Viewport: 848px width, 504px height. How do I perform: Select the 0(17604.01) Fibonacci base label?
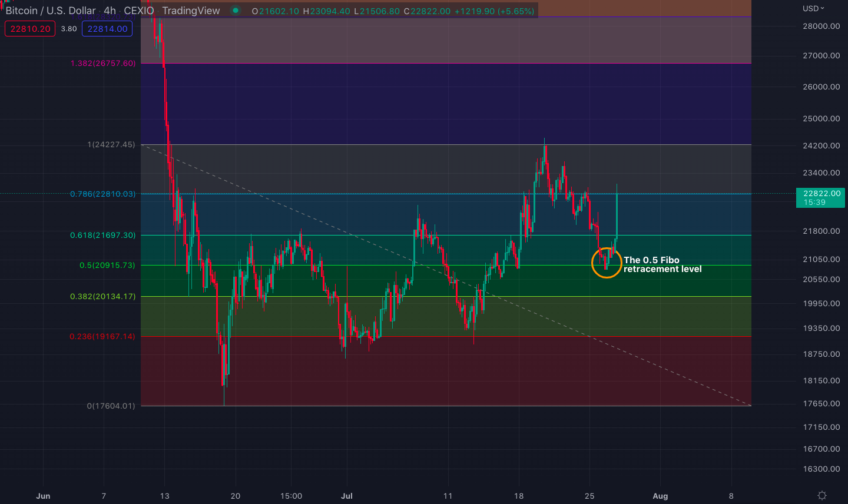click(111, 406)
